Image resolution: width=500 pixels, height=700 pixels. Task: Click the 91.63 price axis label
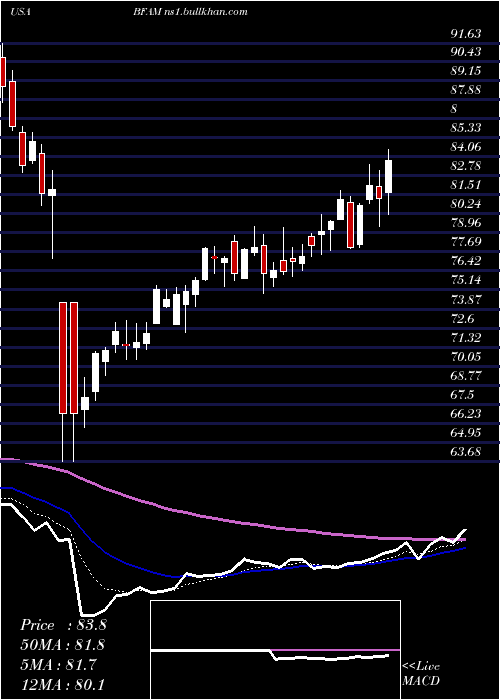coord(466,33)
